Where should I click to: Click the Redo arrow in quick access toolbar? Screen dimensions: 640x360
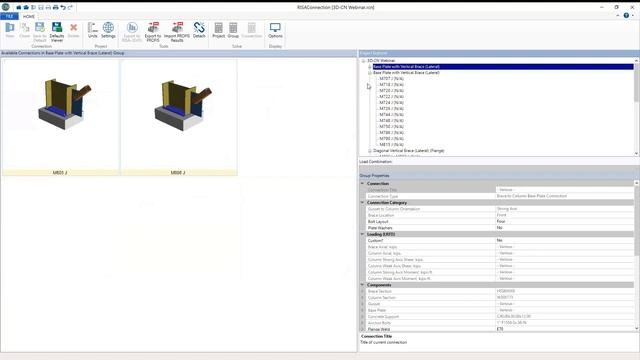point(70,7)
